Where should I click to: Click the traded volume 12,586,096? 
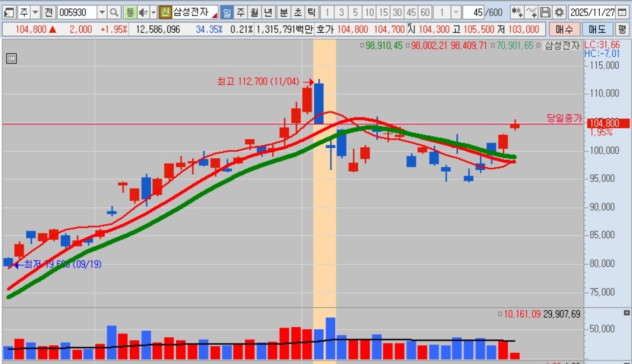coord(158,29)
